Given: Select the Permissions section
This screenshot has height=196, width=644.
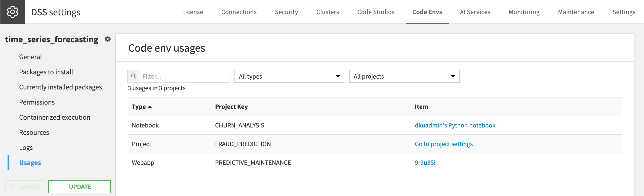Looking at the screenshot, I should coord(37,102).
